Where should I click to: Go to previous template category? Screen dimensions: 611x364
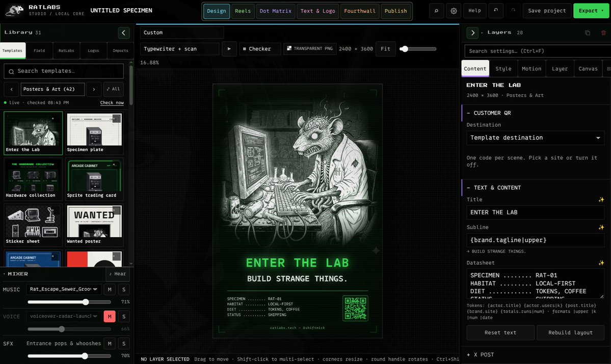(x=12, y=89)
